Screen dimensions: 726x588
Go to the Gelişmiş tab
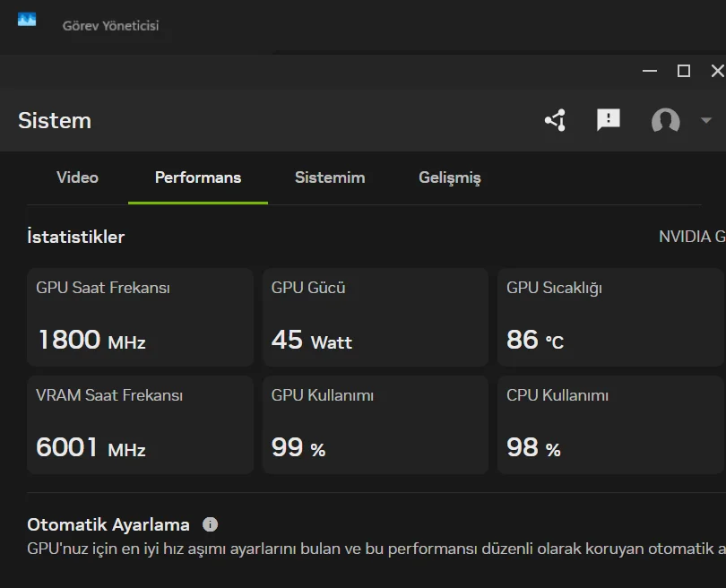[450, 178]
